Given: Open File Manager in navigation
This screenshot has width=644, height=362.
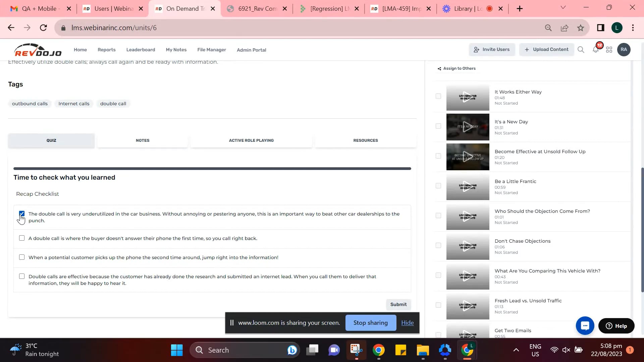Looking at the screenshot, I should [x=212, y=50].
